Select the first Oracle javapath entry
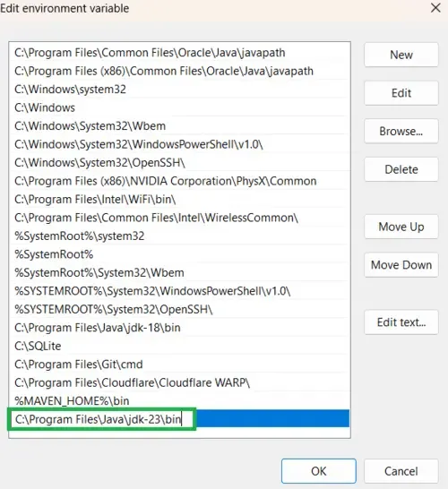Screen dimensions: 448x489 coord(179,52)
